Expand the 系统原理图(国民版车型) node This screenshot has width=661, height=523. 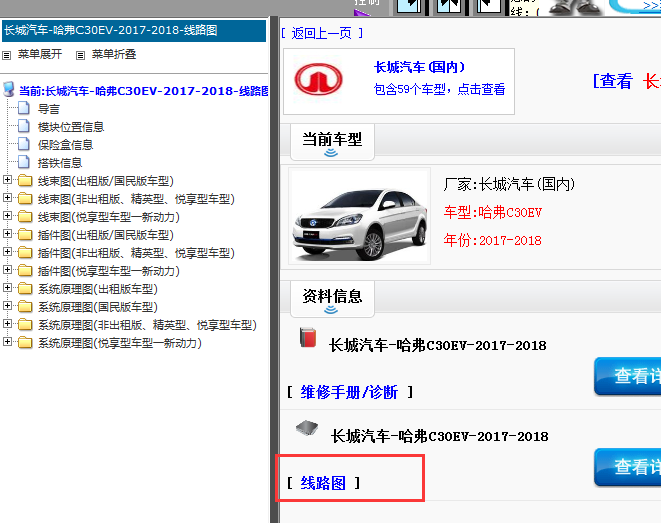(x=7, y=305)
